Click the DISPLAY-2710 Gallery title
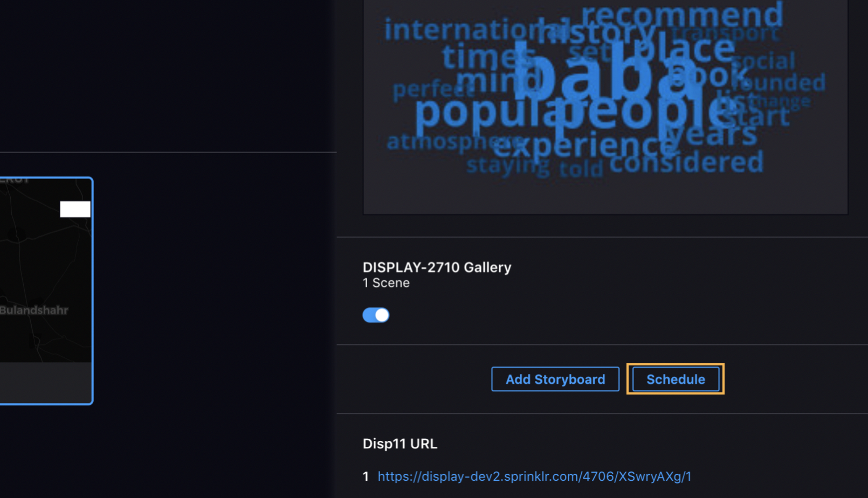The image size is (868, 498). point(437,267)
